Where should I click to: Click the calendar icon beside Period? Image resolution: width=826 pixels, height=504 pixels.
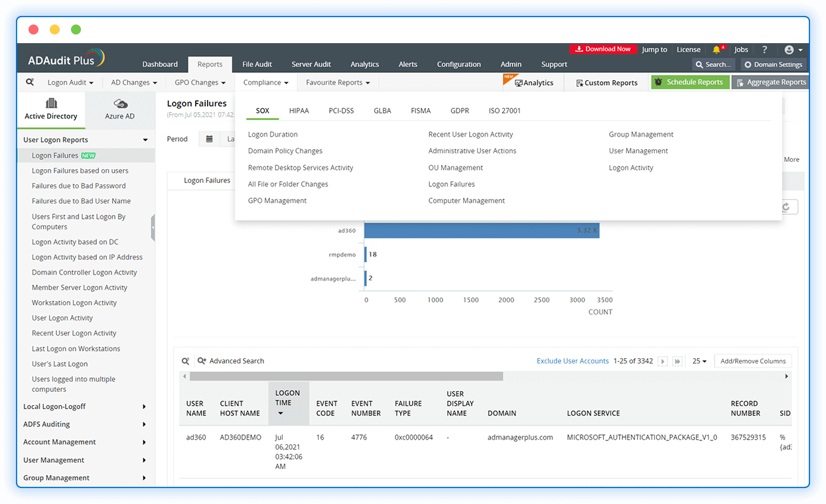coord(210,139)
